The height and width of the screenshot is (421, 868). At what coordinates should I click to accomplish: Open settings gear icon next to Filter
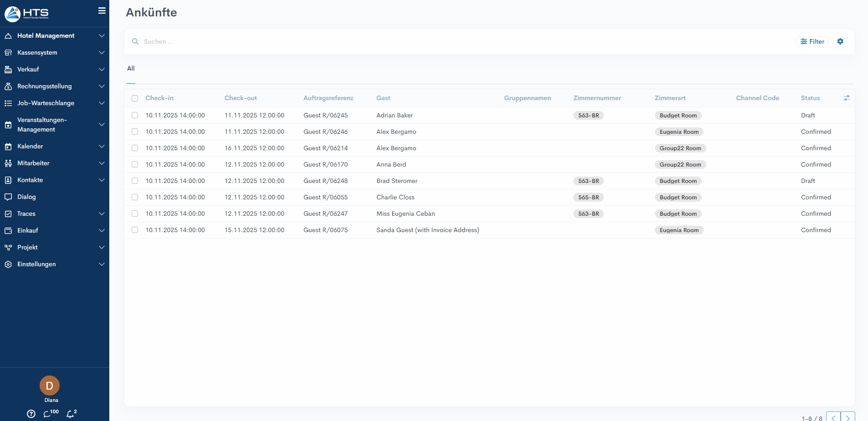tap(840, 41)
